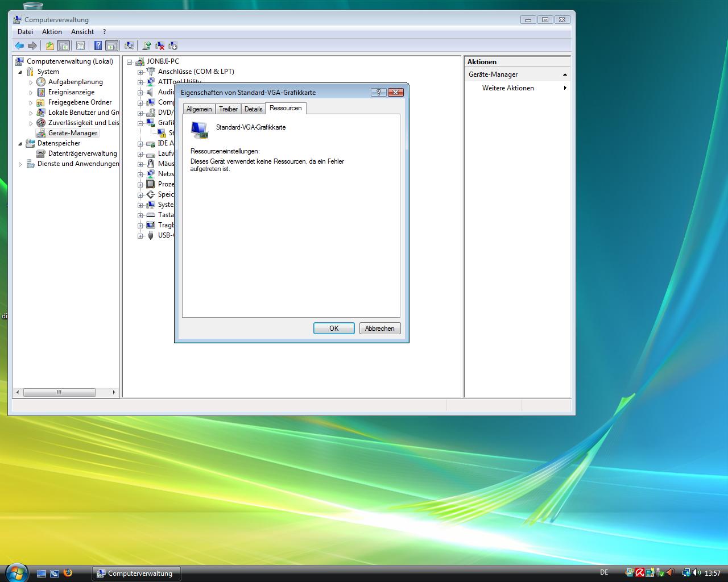Open Datenträgerverwaltung in the tree
The width and height of the screenshot is (728, 582).
pyautogui.click(x=82, y=153)
